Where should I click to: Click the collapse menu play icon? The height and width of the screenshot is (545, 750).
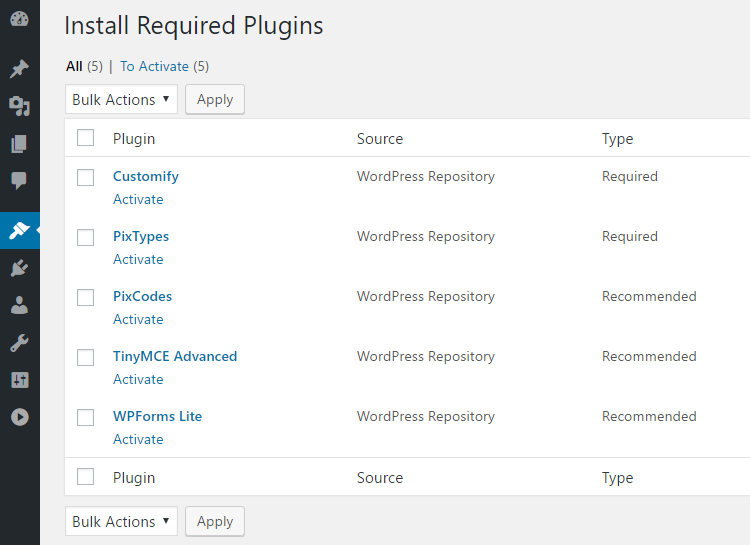(20, 417)
